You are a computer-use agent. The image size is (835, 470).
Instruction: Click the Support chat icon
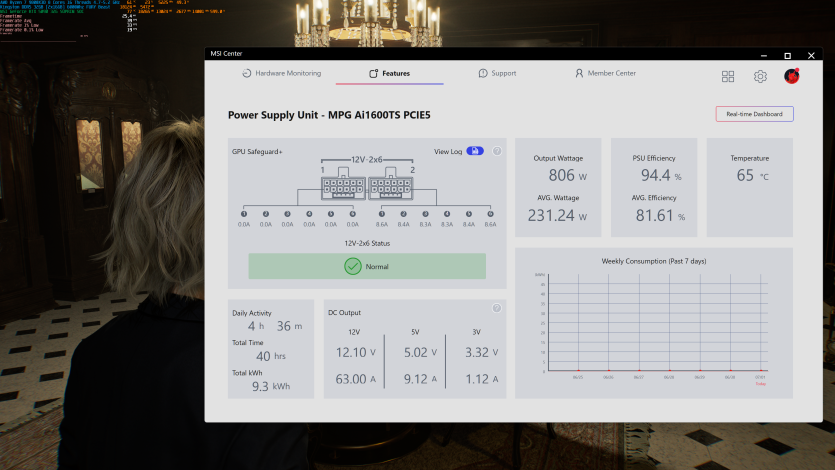click(482, 73)
